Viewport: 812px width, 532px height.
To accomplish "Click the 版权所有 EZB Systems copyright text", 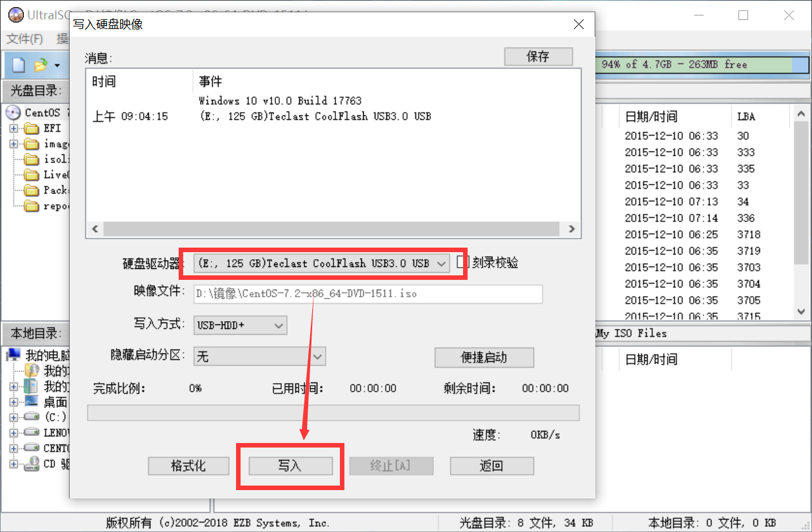I will [x=217, y=523].
